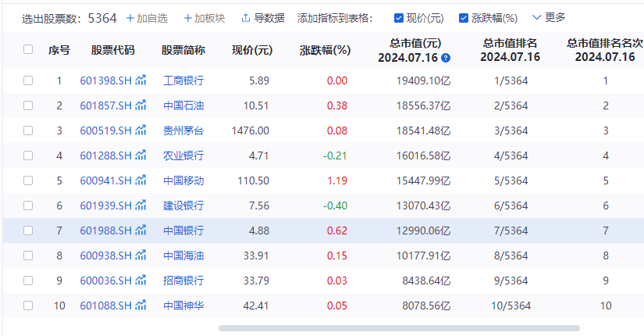The image size is (644, 336).
Task: Click the horizontal scrollbar under the table
Action: [x=399, y=328]
